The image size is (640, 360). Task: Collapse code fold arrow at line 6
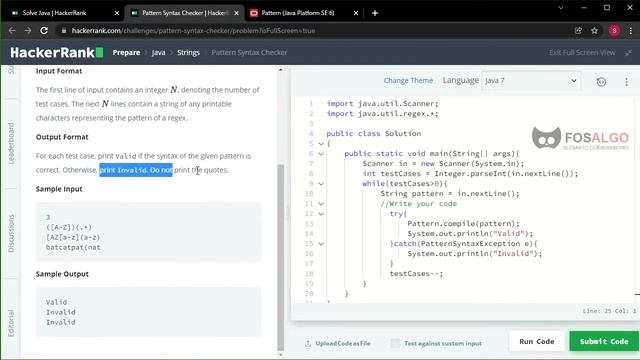click(321, 154)
